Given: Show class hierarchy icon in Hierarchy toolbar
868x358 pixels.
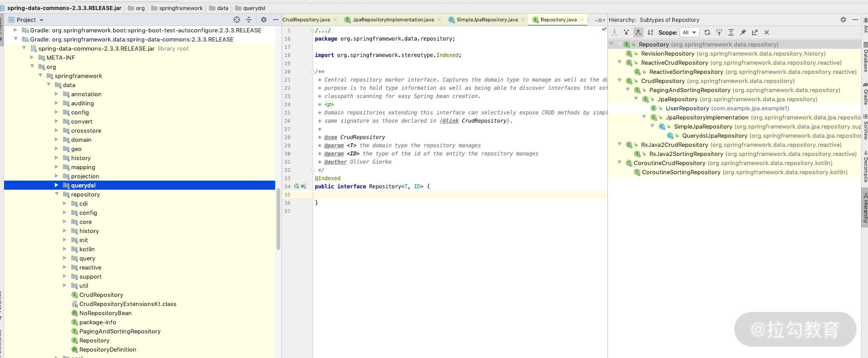Looking at the screenshot, I should pyautogui.click(x=614, y=32).
